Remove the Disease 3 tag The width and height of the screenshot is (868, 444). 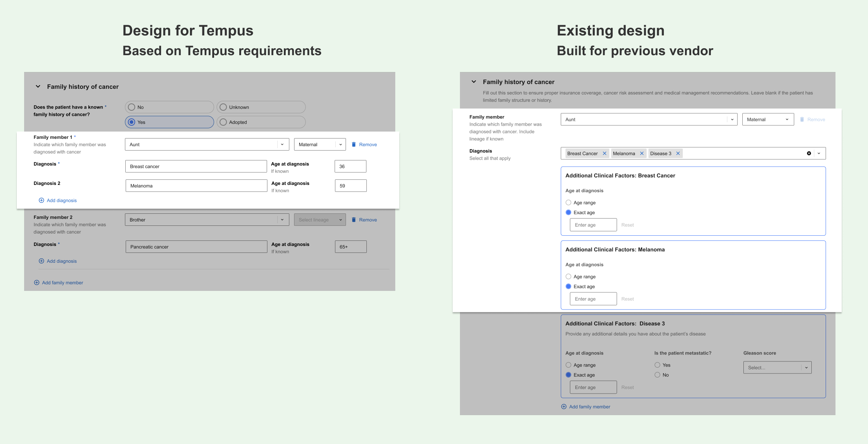coord(678,153)
